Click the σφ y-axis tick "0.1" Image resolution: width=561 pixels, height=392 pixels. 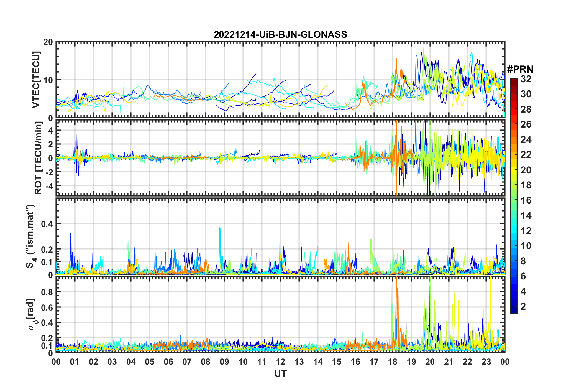pos(47,345)
